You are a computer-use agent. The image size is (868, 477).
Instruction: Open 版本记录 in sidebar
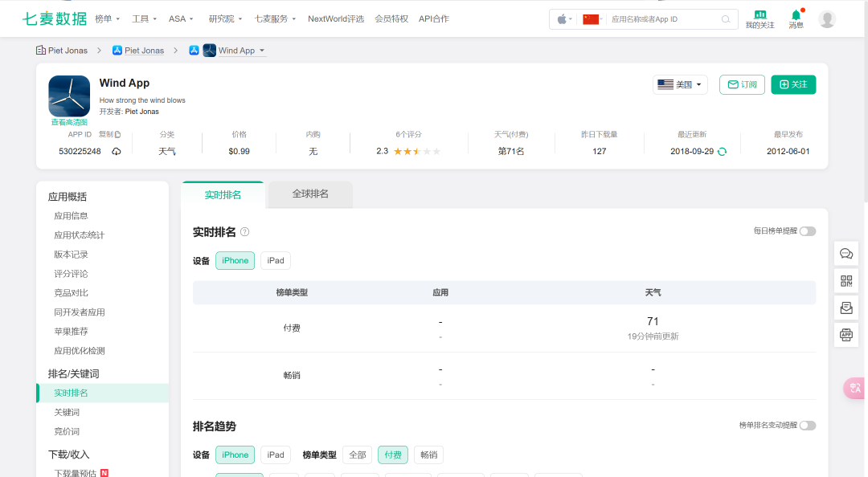[x=71, y=255]
